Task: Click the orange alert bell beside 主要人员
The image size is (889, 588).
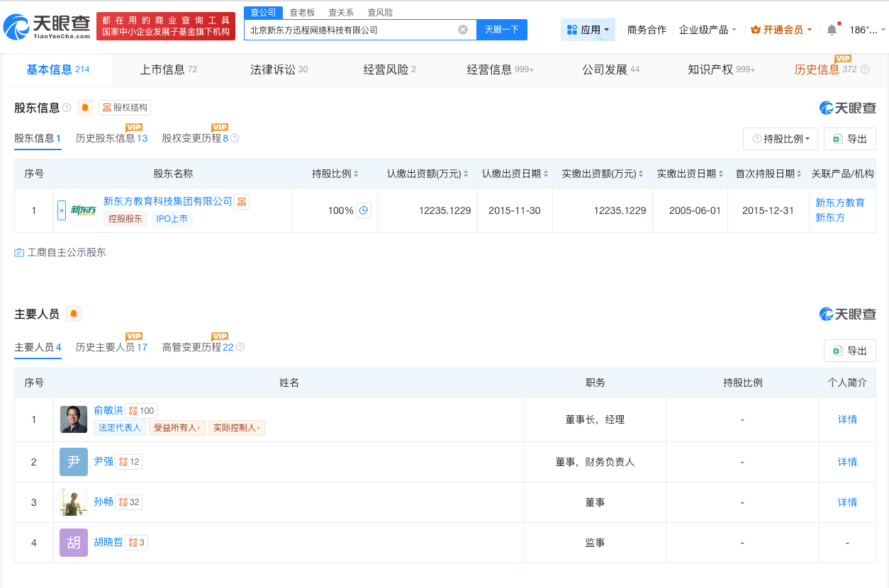Action: [74, 313]
